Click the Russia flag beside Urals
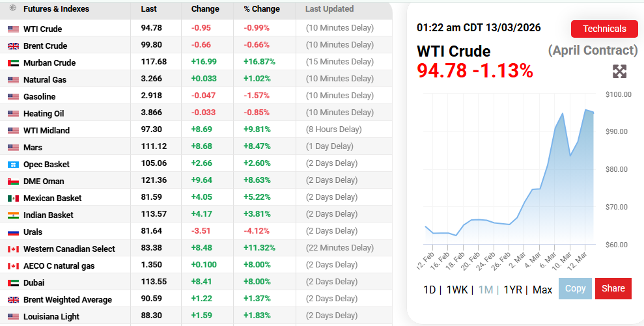Viewport: 644px width, 326px height. point(13,232)
